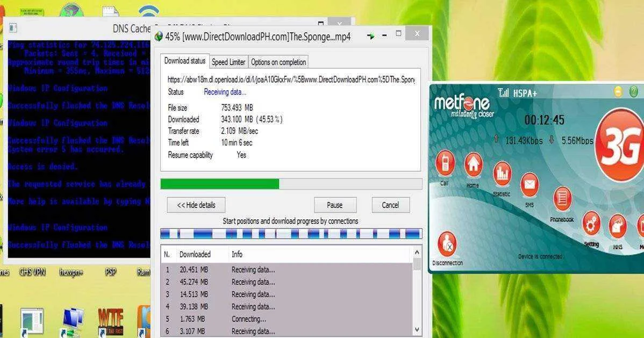The image size is (644, 338).
Task: Click the Access is denied. line in console
Action: coord(42,167)
